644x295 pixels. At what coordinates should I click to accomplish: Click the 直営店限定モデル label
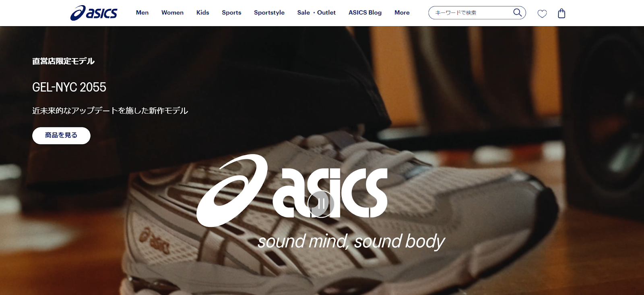63,61
